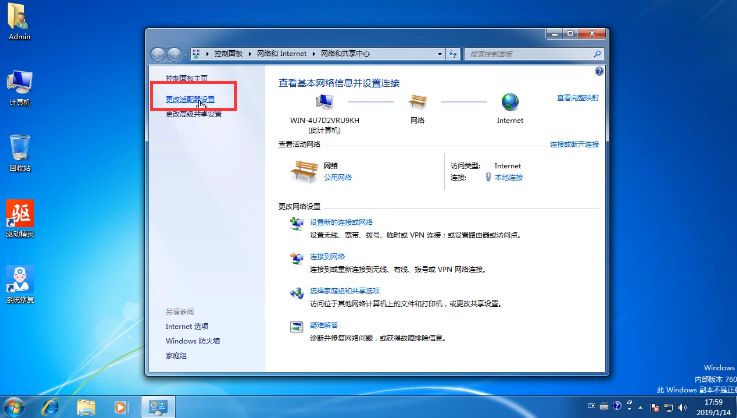Click the keyboard tray icon
This screenshot has height=418, width=737.
(604, 406)
